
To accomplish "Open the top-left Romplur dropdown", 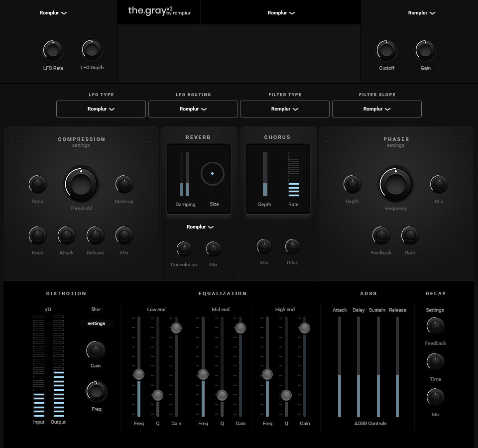I will [x=53, y=13].
